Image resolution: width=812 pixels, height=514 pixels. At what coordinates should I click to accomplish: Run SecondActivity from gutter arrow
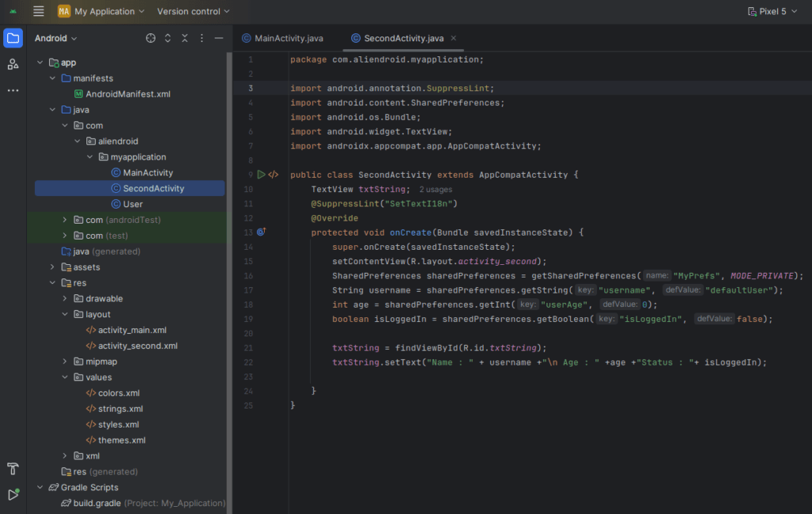coord(261,175)
